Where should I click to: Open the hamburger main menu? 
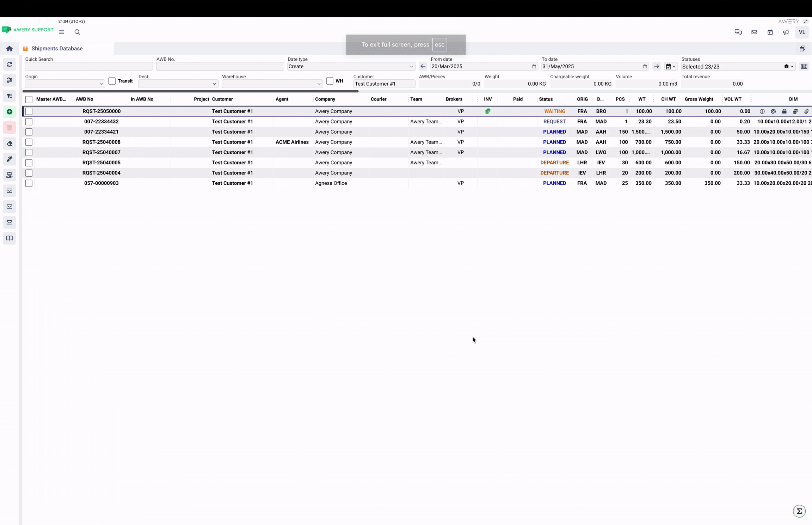tap(62, 32)
